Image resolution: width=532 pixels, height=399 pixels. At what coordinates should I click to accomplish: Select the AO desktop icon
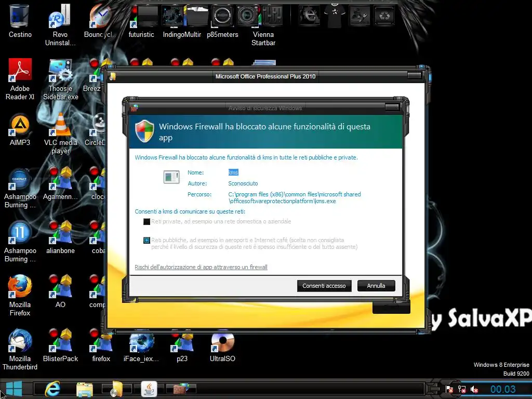60,291
